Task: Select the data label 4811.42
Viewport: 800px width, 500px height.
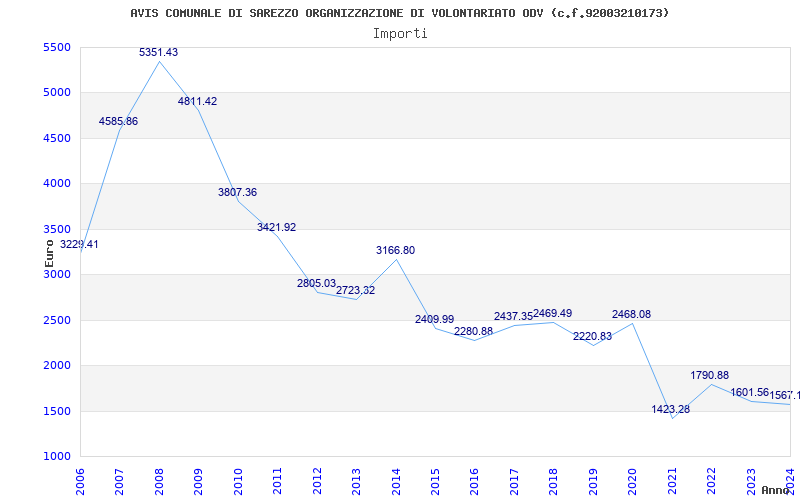Action: [x=197, y=102]
